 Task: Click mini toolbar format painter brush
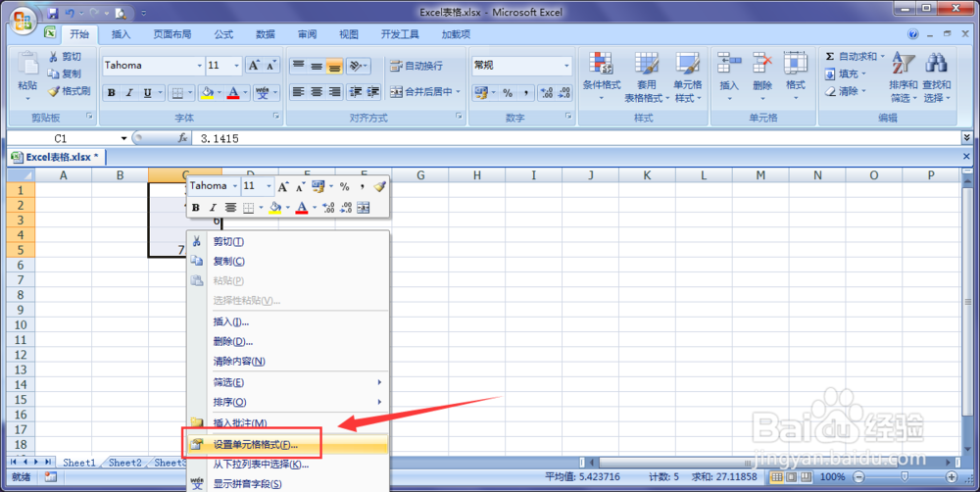coord(379,186)
